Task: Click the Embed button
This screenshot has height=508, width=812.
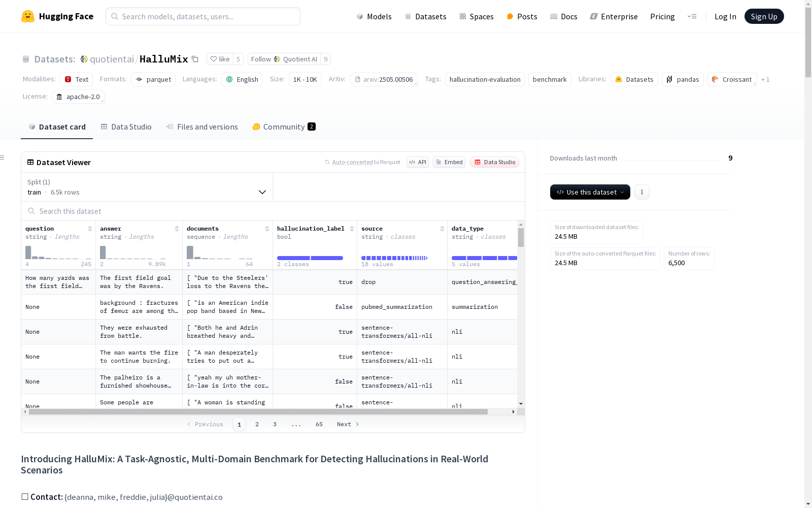Action: click(x=449, y=162)
